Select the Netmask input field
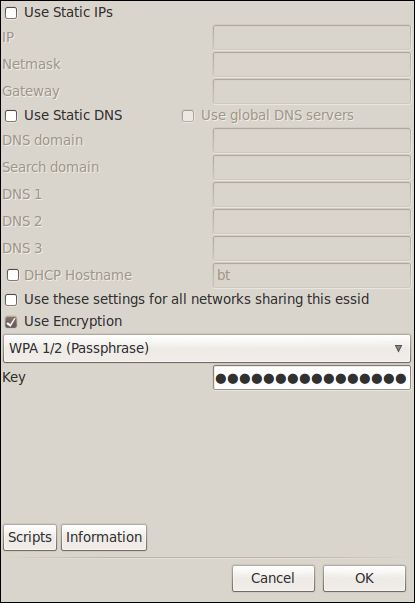 [312, 65]
